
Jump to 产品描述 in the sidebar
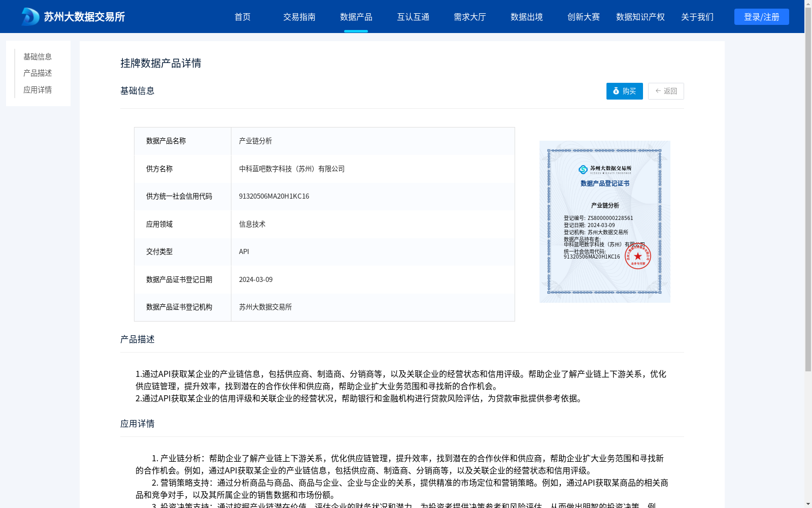point(38,73)
